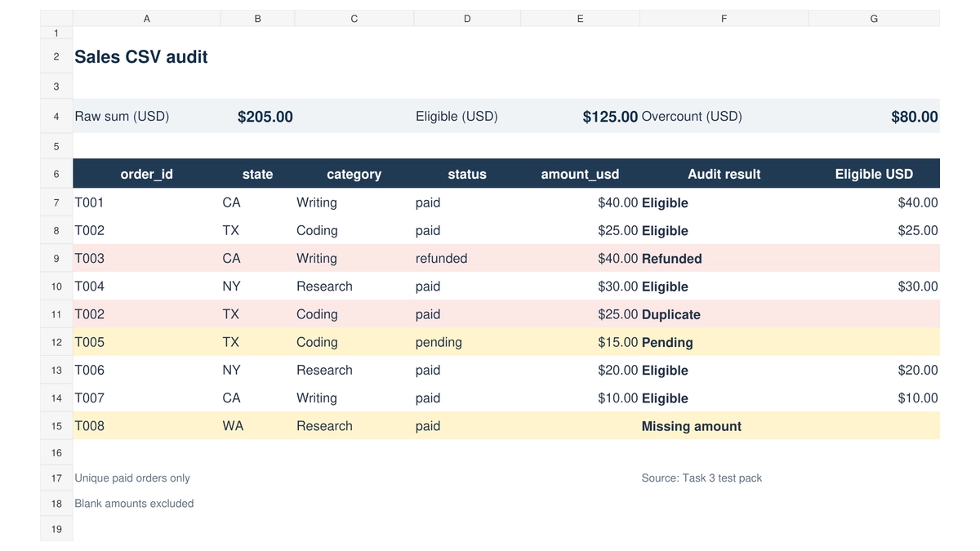Image resolution: width=980 pixels, height=551 pixels.
Task: Select row 9 header
Action: tap(56, 258)
